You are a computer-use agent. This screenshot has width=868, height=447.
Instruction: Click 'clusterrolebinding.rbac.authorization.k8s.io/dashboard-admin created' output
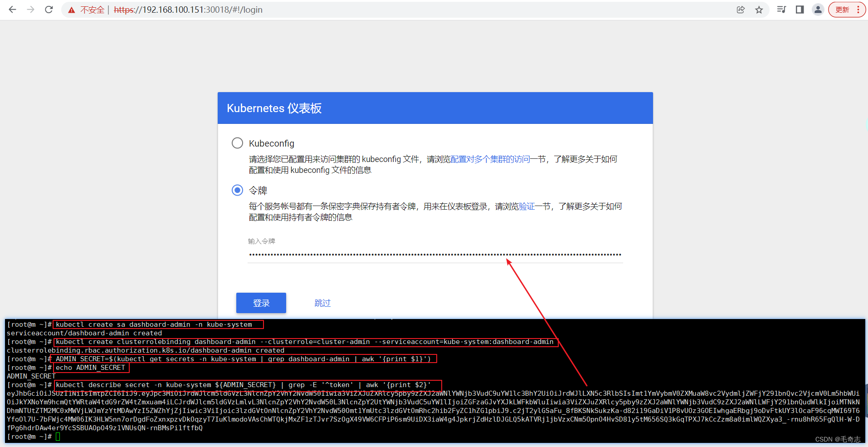[x=146, y=350]
